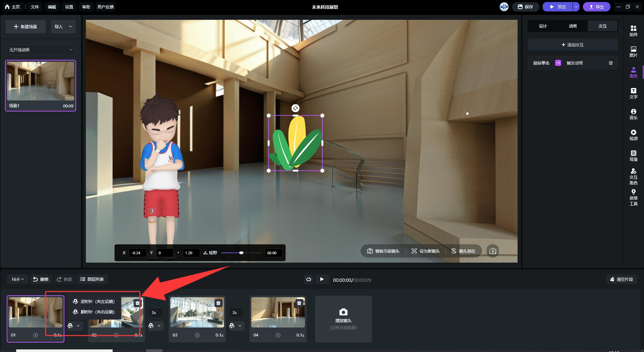
Task: Play the timeline preview
Action: [322, 279]
